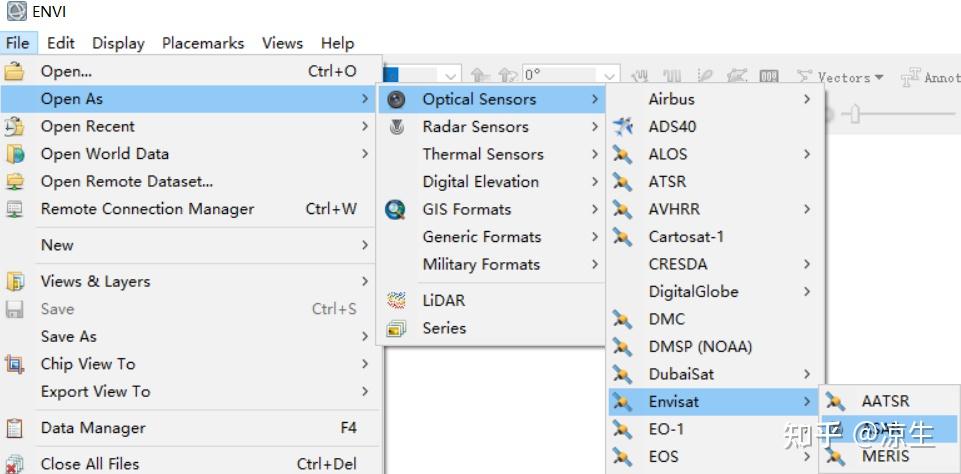961x474 pixels.
Task: Click the Series stacked images icon
Action: [x=397, y=328]
